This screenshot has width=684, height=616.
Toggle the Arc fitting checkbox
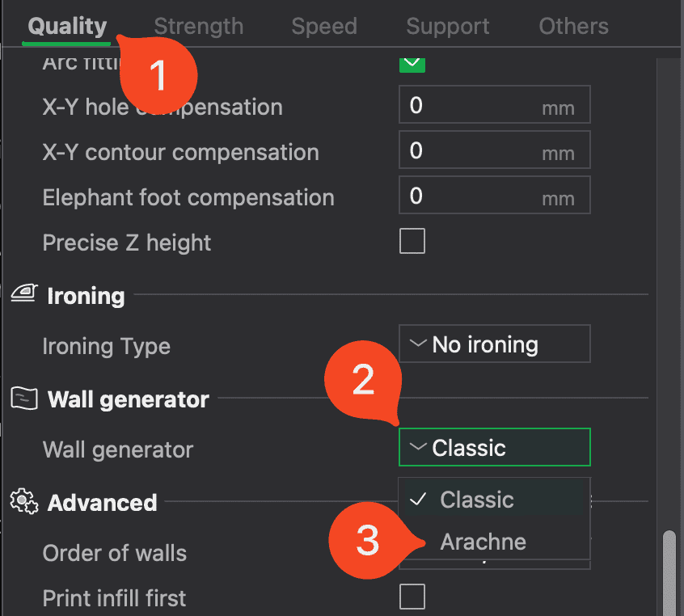(x=412, y=61)
